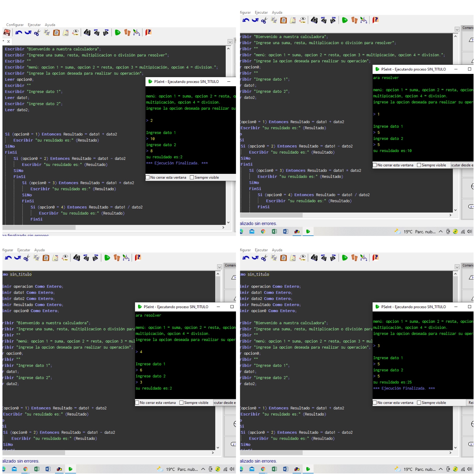Check 'No cerrar esta ventana' in the 6 divided by 3 run
This screenshot has width=476, height=476.
[137, 403]
